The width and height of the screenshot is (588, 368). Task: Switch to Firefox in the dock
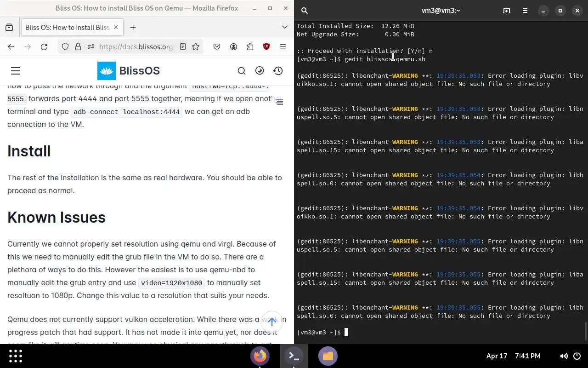tap(260, 356)
